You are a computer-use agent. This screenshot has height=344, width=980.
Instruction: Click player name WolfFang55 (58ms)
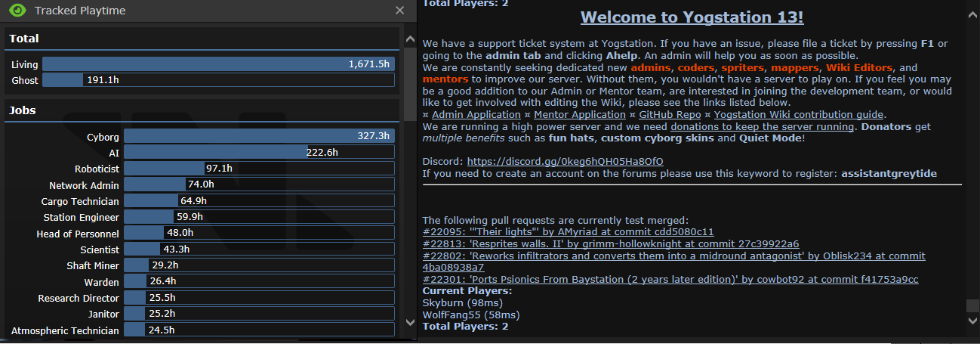click(470, 315)
